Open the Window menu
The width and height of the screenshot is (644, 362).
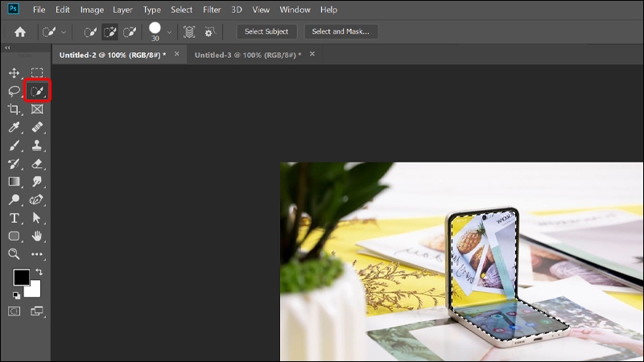coord(295,10)
